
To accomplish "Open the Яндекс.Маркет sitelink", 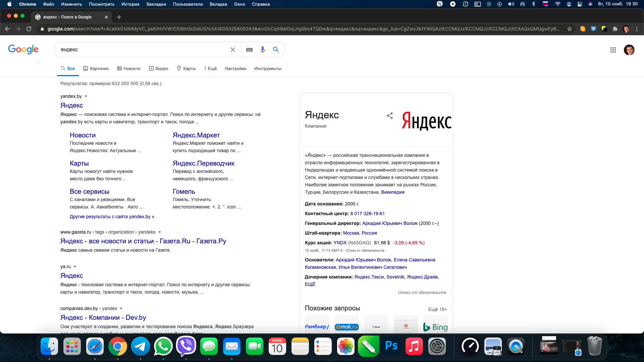I will tap(196, 135).
